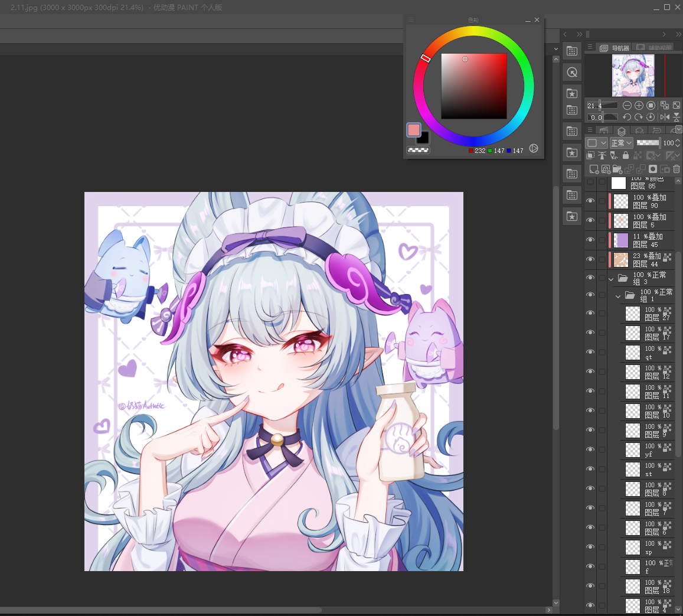This screenshot has height=616, width=683.
Task: Click the black sub color swatch
Action: tap(423, 139)
